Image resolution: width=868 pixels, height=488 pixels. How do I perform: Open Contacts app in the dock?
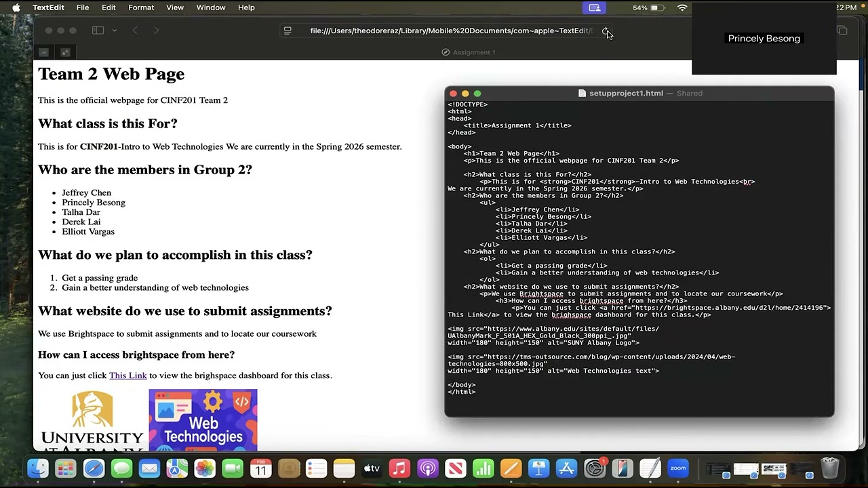click(x=288, y=468)
